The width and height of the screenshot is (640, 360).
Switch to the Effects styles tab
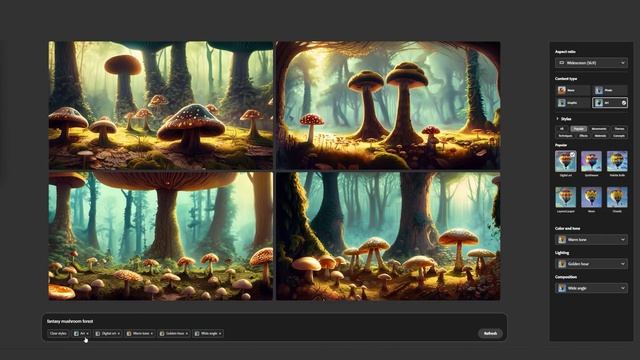pos(583,136)
